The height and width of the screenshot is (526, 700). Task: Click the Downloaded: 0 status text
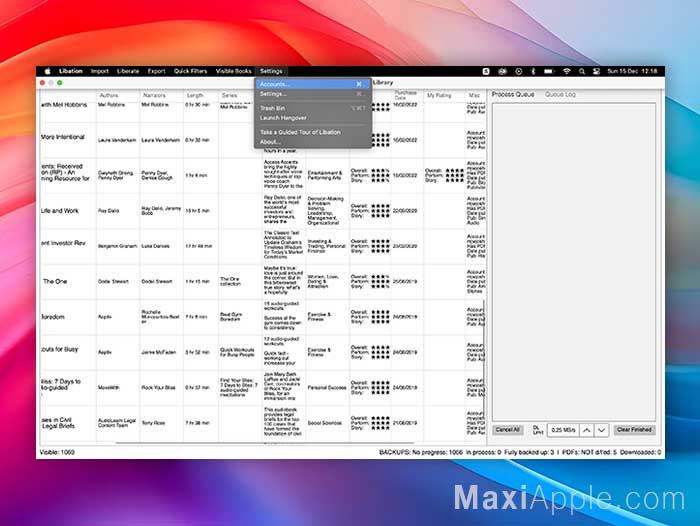point(640,452)
